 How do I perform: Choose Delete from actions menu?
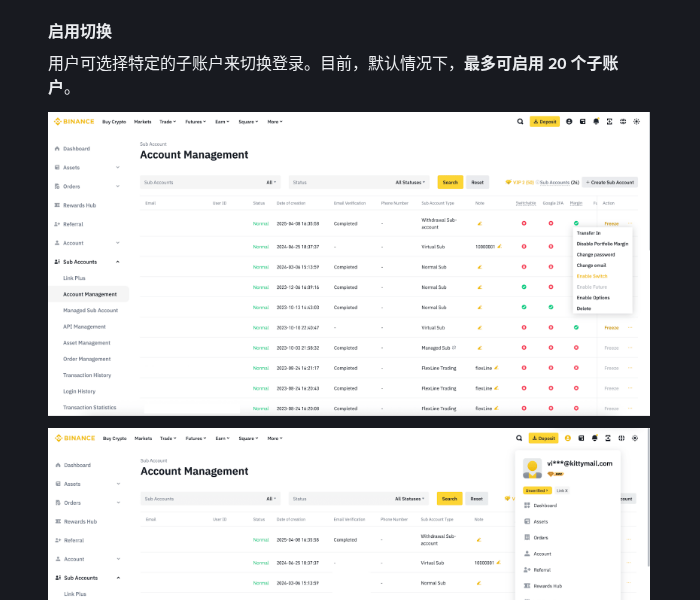(x=583, y=308)
